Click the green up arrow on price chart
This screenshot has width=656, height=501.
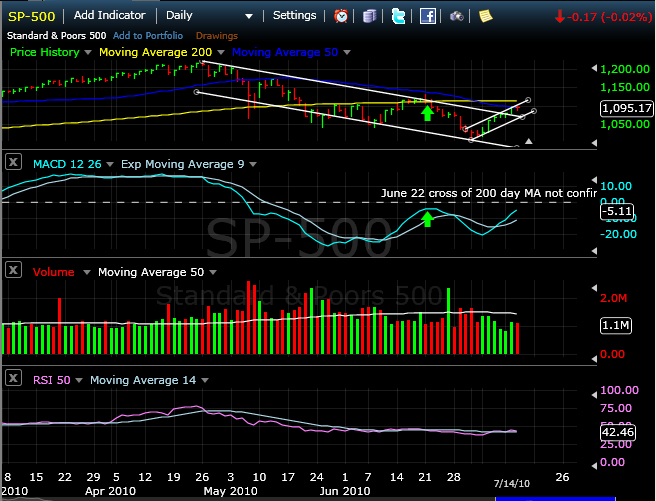click(x=428, y=113)
